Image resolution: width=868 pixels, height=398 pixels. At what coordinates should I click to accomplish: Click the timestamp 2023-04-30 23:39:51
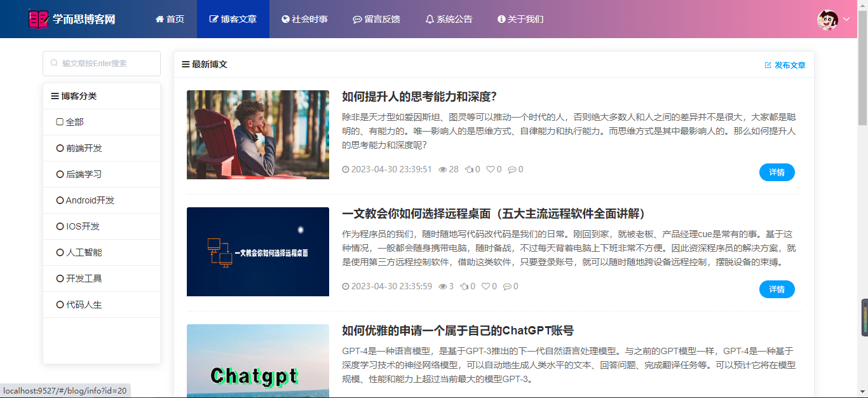[391, 170]
